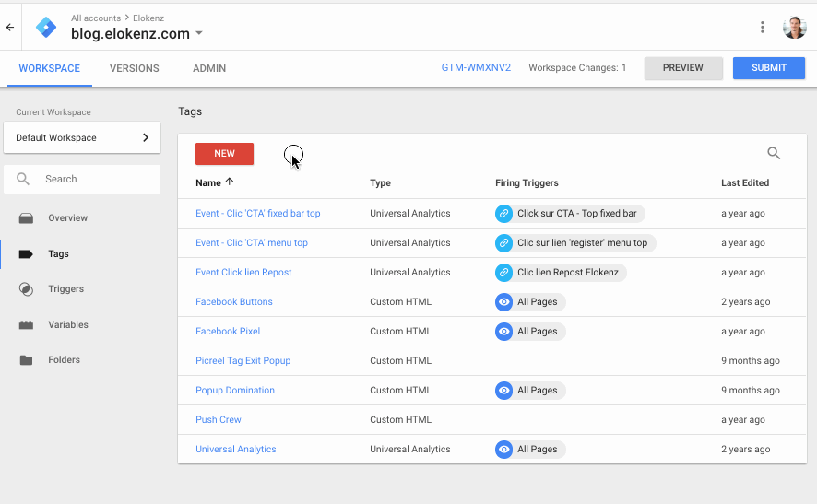Open the Picreel Tag Exit Popup tag
The width and height of the screenshot is (817, 504).
(243, 361)
